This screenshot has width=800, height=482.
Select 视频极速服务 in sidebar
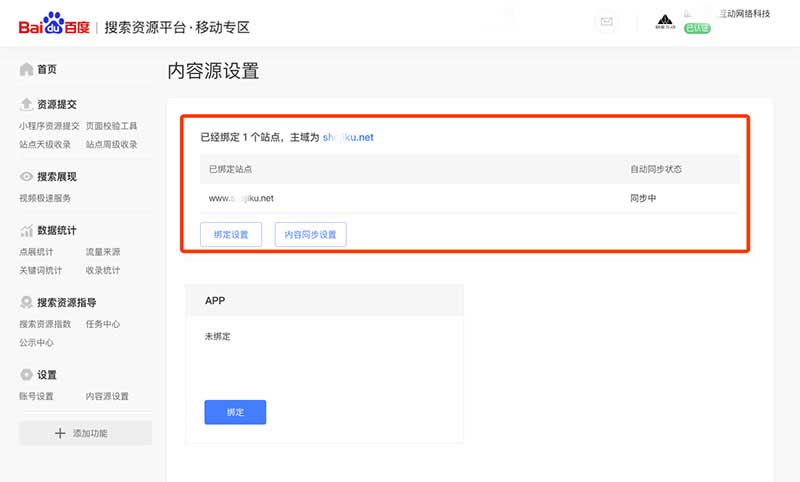pos(45,198)
